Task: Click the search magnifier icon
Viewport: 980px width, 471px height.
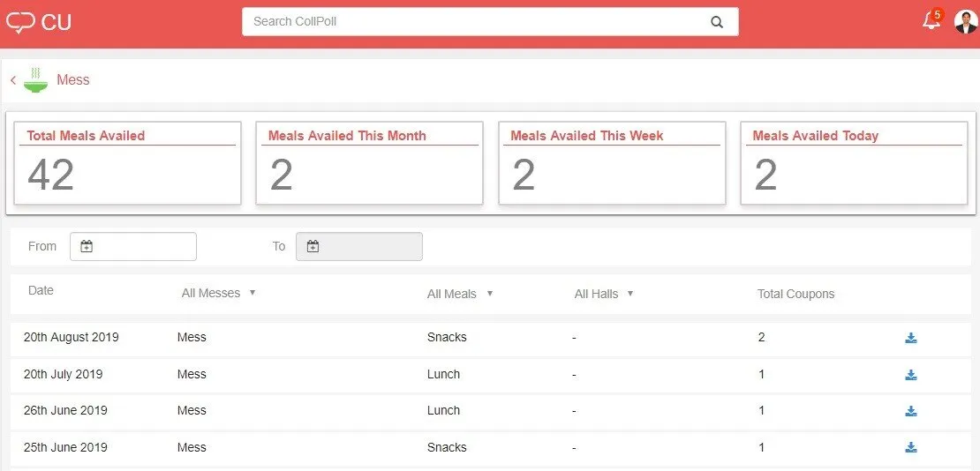Action: 717,22
